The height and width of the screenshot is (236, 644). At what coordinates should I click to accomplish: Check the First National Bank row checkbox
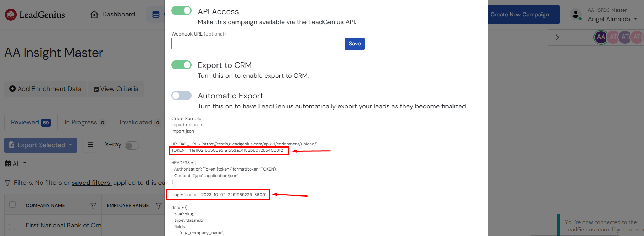tap(12, 226)
